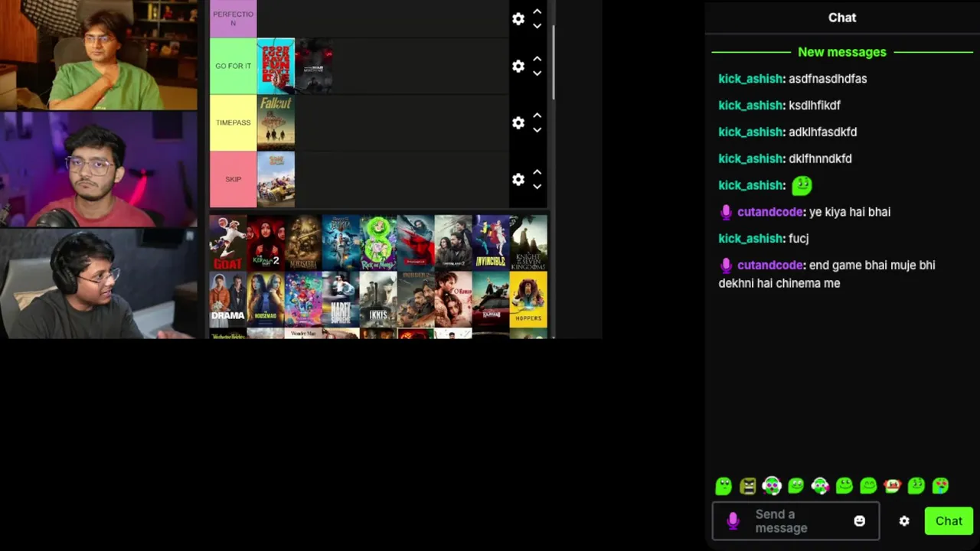Pick the Drama movie poster
Viewport: 980px width, 551px height.
(228, 299)
